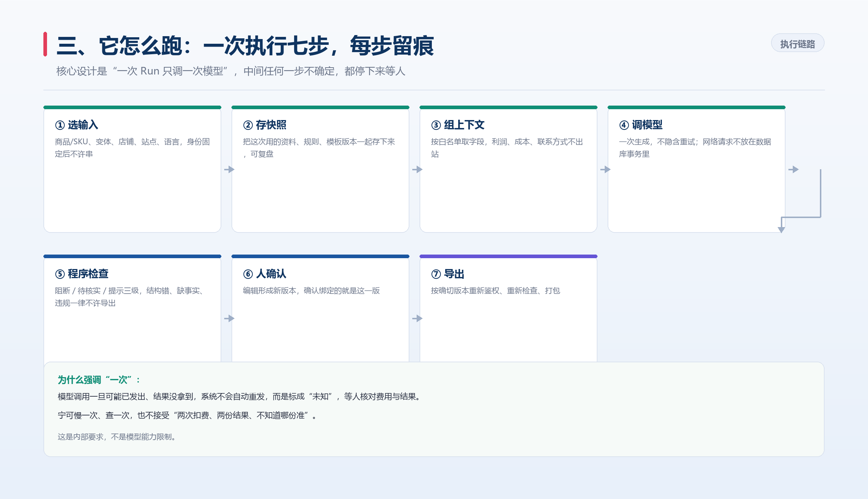Select the ⑦ 导出 card heading
This screenshot has height=499, width=868.
coord(447,274)
